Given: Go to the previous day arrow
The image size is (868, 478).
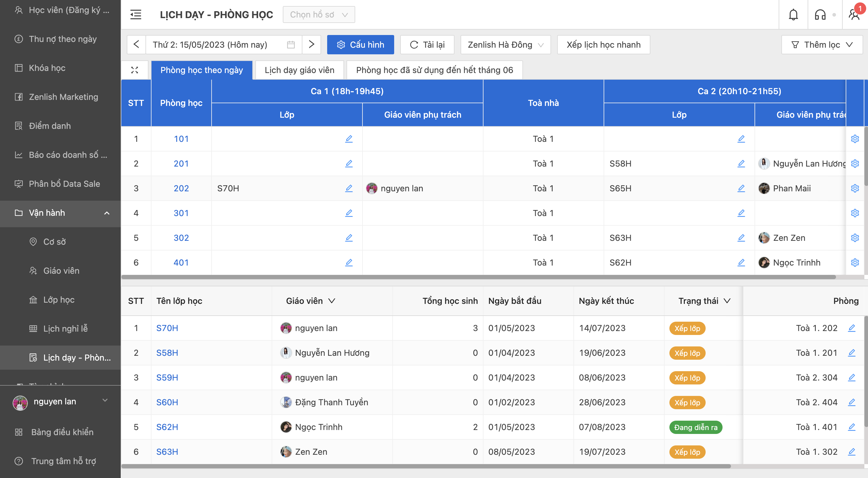Looking at the screenshot, I should tap(136, 44).
